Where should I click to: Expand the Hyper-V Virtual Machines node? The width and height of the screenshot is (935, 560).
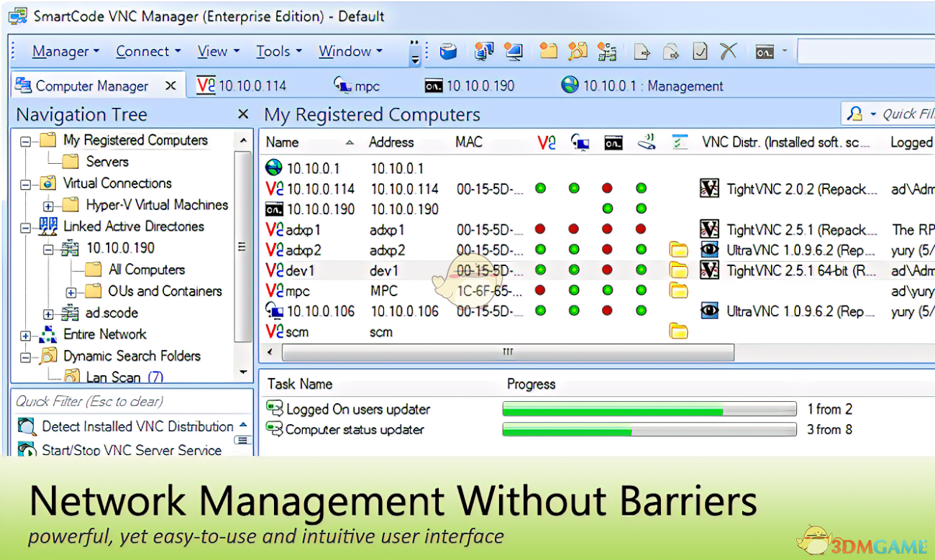(50, 205)
